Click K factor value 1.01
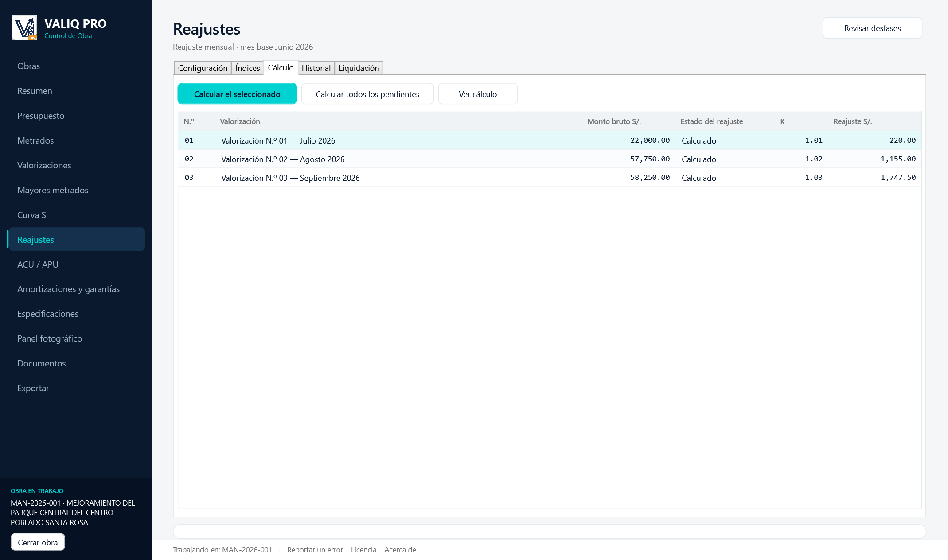 [x=814, y=140]
